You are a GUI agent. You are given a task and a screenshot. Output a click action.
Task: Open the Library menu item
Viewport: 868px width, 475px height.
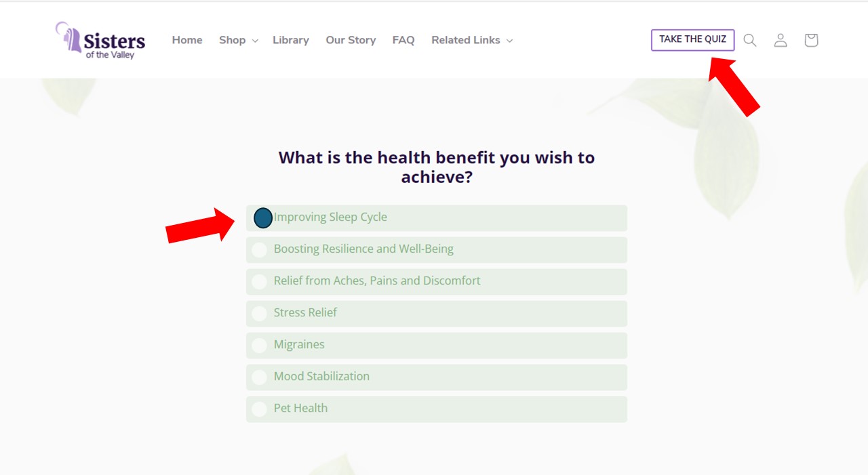[291, 40]
